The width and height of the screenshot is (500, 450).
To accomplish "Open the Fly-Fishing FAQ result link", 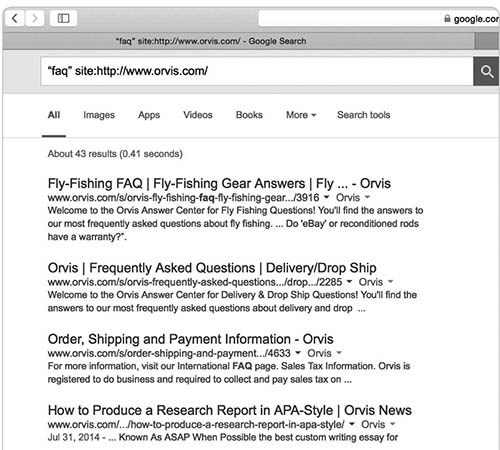I will 219,183.
